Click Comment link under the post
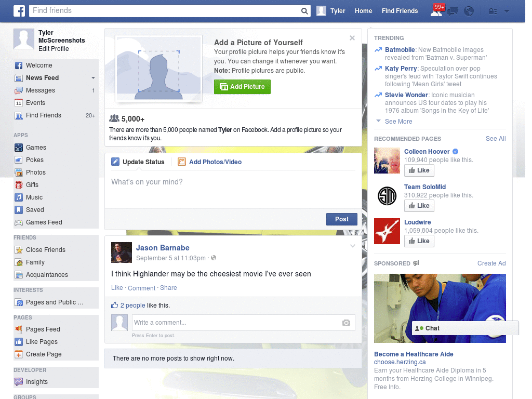Image resolution: width=532 pixels, height=399 pixels. (141, 288)
